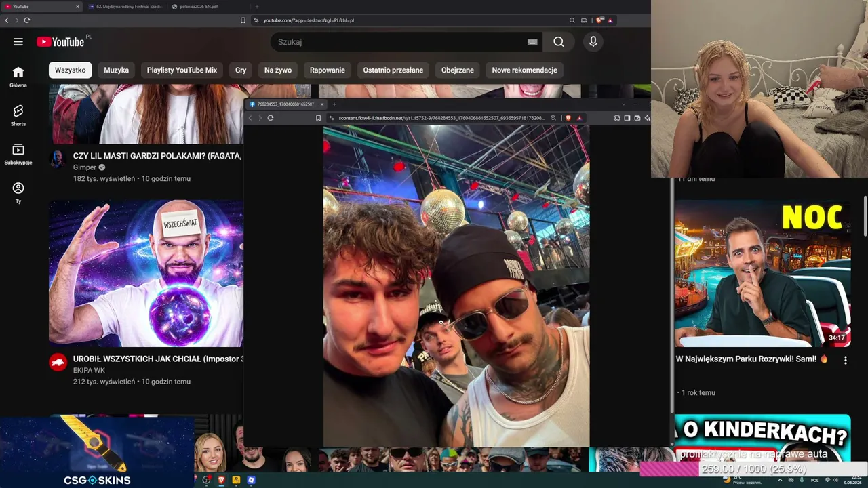Bookmark the fbcdn image page

click(318, 118)
